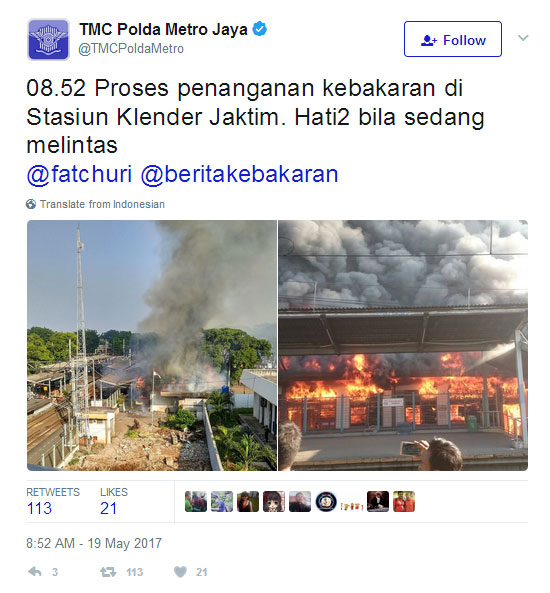Open the @fatchuri mention link

pyautogui.click(x=79, y=174)
